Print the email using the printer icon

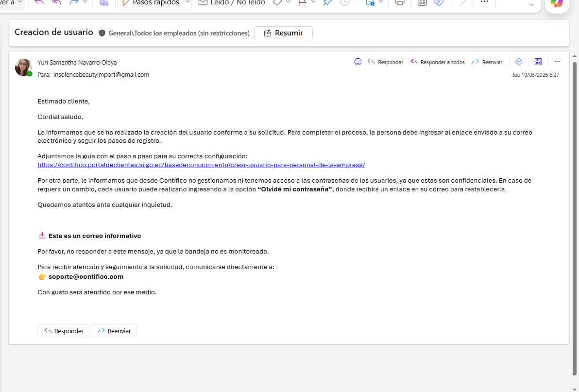click(400, 2)
